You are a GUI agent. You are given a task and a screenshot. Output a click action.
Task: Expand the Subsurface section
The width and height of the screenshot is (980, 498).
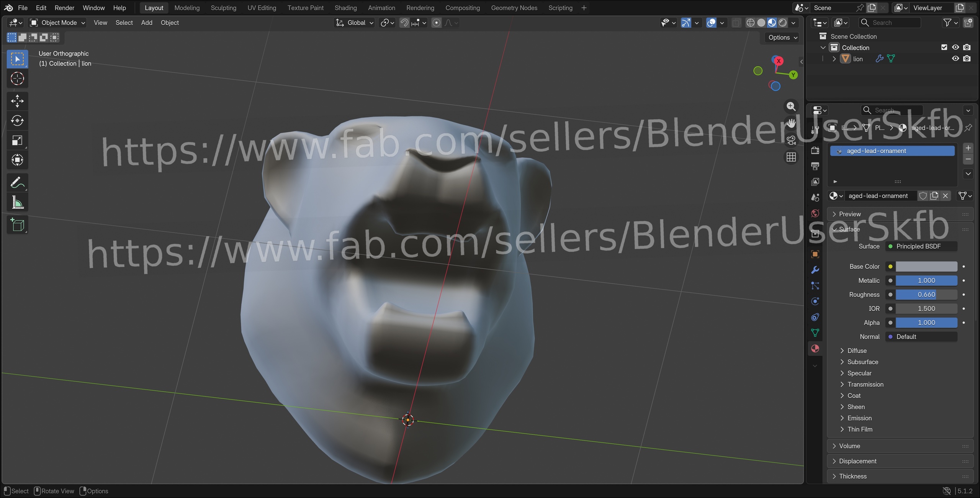click(863, 362)
